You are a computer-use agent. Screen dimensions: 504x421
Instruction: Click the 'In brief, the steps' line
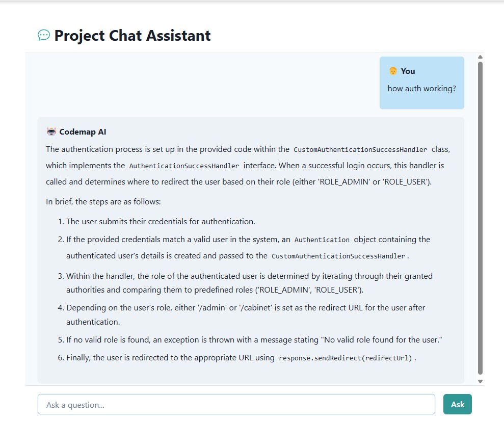[103, 202]
